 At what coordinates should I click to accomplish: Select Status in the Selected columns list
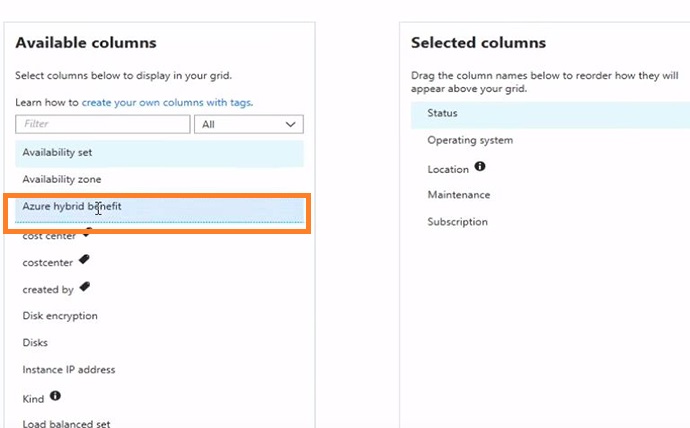[550, 115]
